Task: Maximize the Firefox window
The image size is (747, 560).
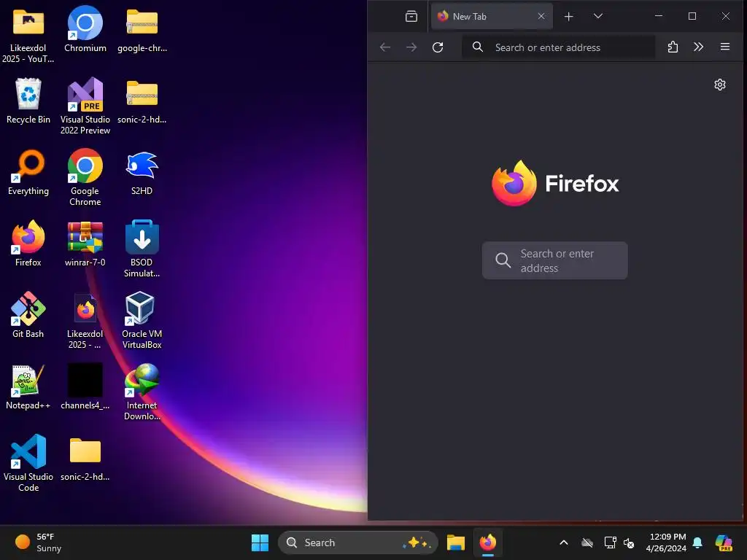Action: point(692,16)
